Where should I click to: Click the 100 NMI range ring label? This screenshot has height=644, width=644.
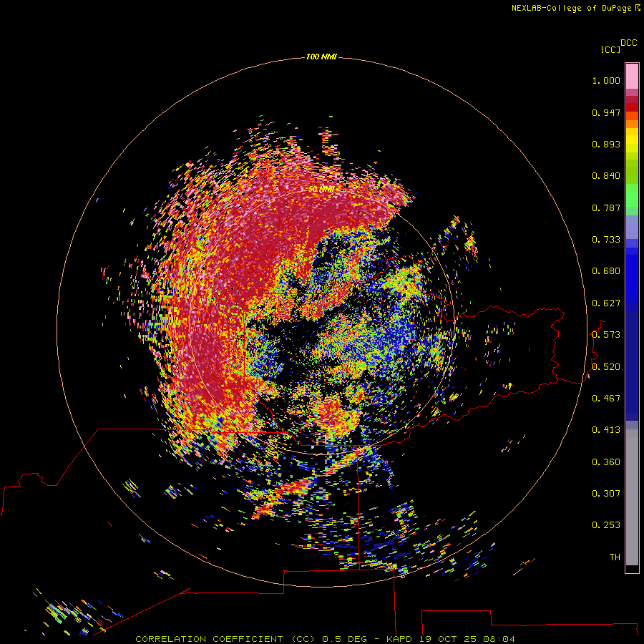coord(321,57)
